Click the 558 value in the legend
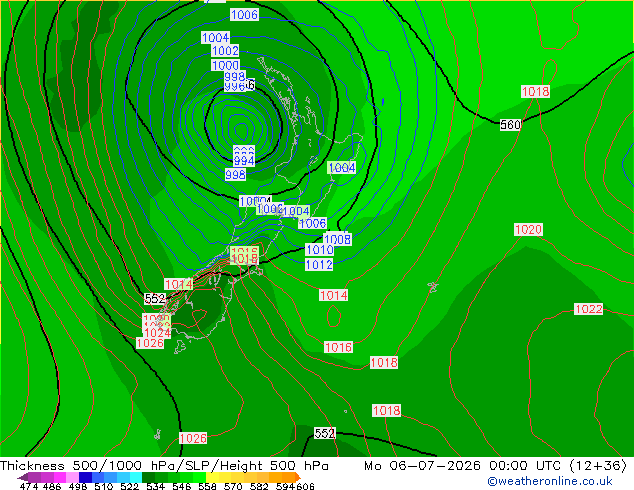This screenshot has width=634, height=490. click(207, 486)
